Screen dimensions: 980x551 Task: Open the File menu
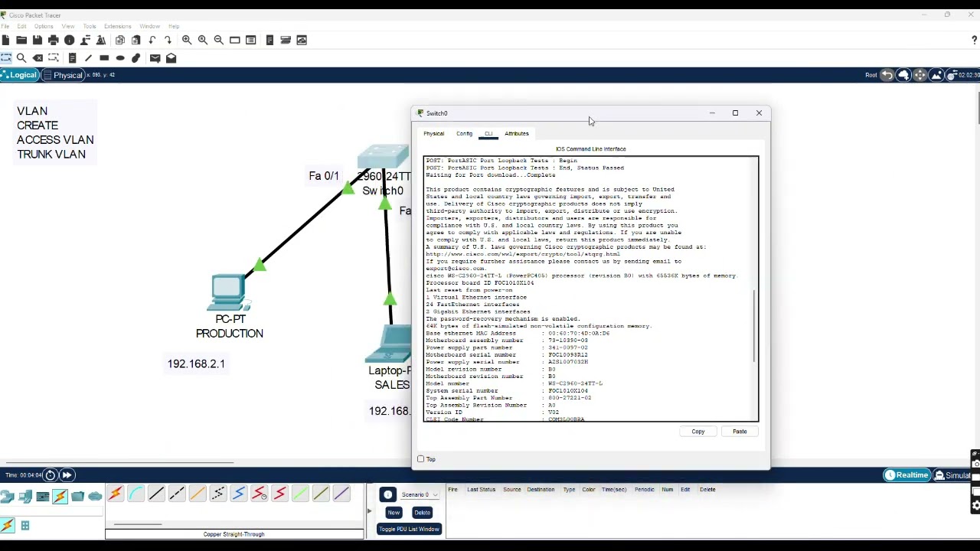click(x=5, y=27)
